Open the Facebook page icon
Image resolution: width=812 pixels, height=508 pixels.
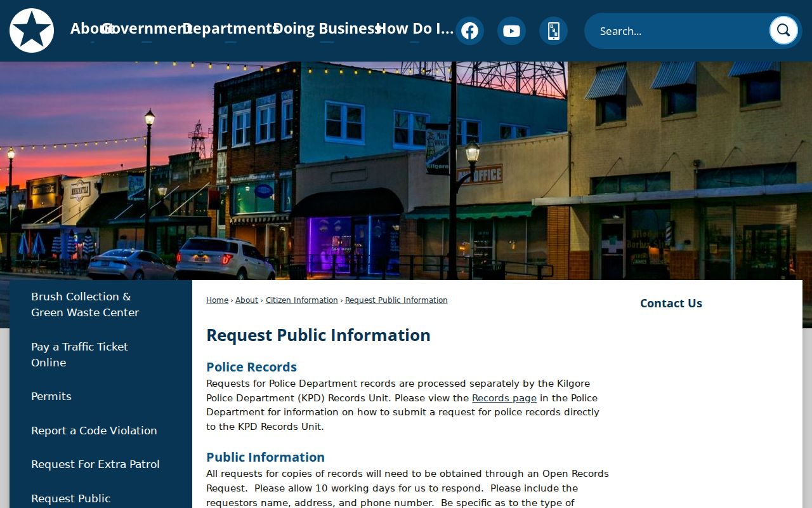[x=469, y=30]
